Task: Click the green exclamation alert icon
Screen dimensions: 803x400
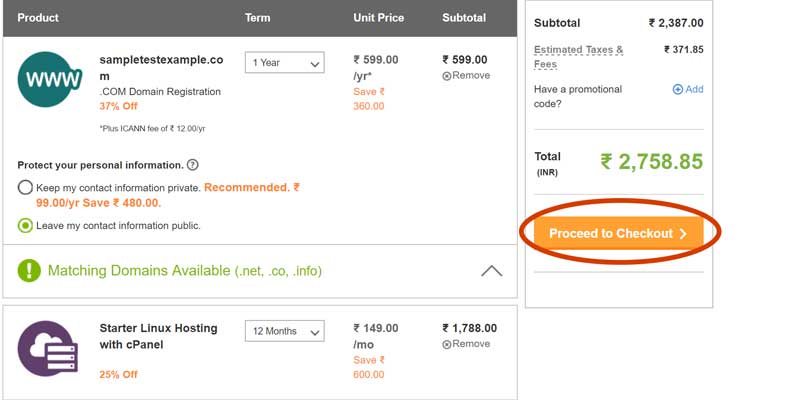Action: (29, 270)
